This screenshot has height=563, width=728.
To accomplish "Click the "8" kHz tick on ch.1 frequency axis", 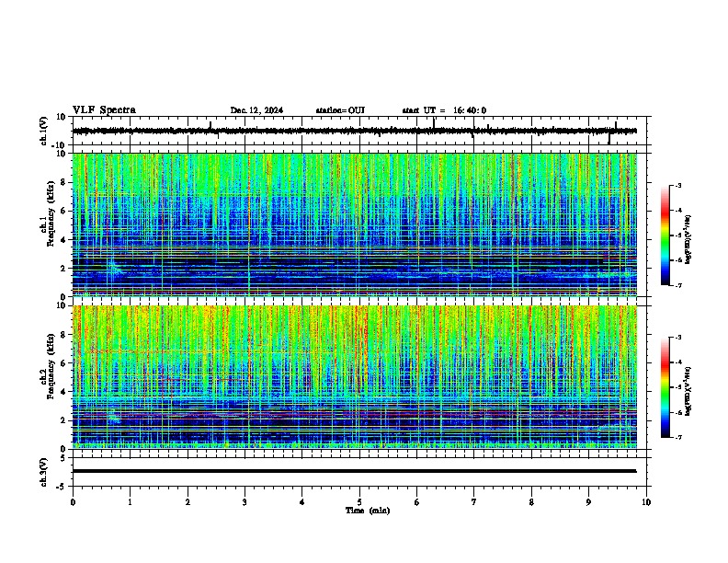I will click(64, 182).
